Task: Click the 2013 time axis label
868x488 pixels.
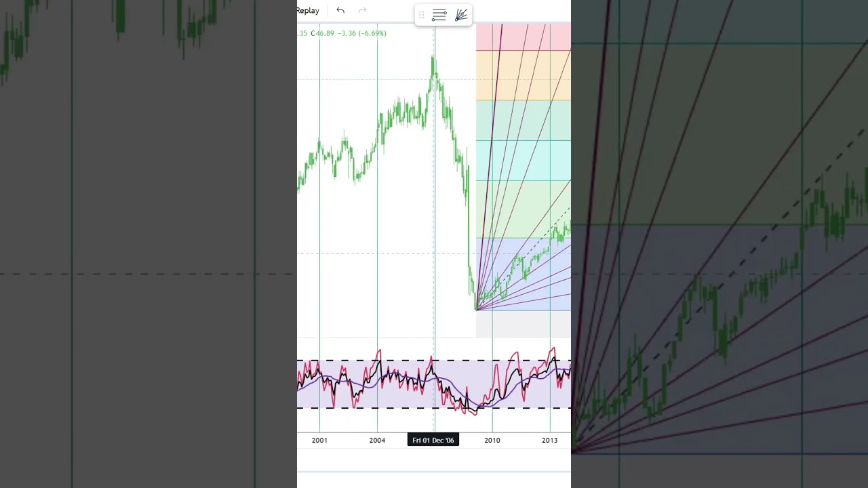Action: (550, 441)
